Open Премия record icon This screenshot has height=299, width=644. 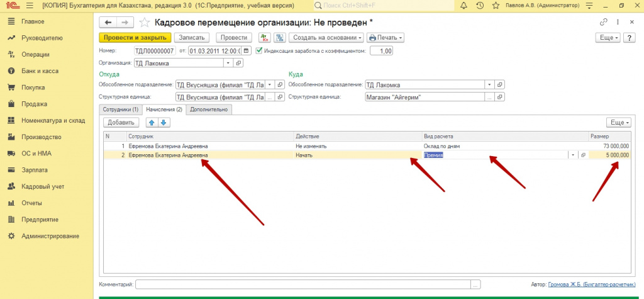coord(583,155)
